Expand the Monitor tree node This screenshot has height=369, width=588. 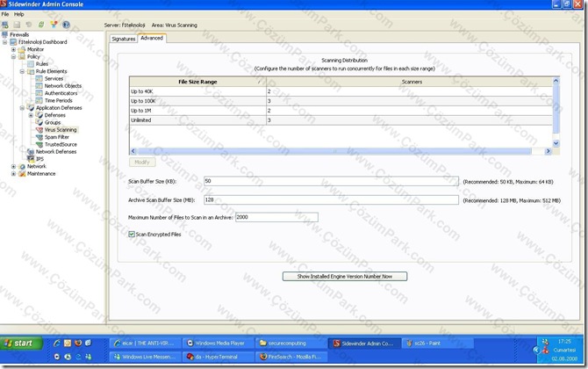point(13,49)
